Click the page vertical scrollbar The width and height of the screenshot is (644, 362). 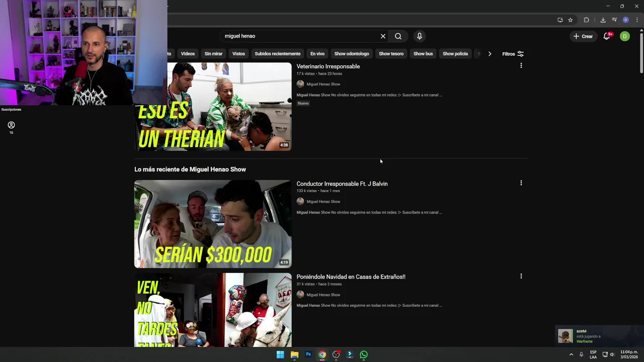click(641, 53)
